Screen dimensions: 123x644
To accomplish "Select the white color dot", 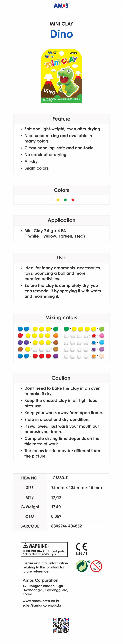I will point(50,200).
